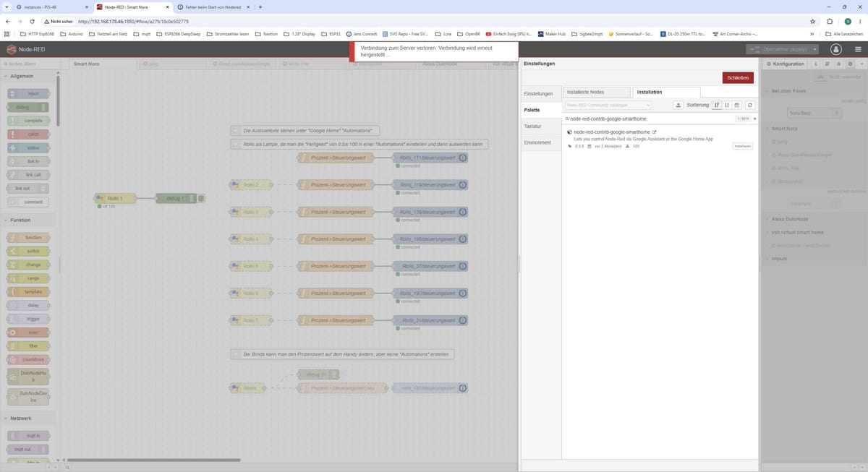Open the Palette settings section

[540, 110]
